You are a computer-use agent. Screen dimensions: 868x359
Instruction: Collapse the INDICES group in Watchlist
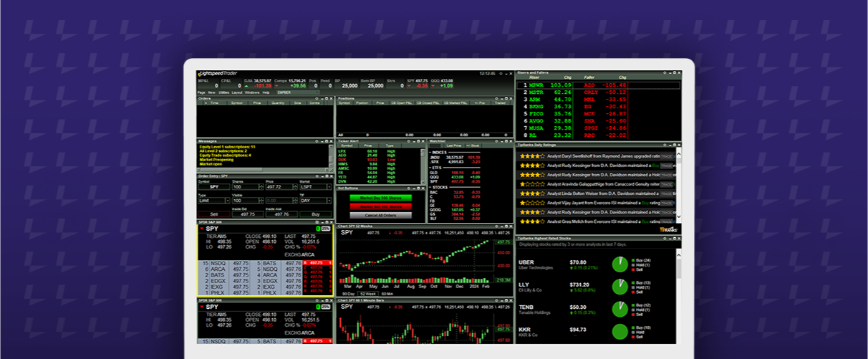430,153
